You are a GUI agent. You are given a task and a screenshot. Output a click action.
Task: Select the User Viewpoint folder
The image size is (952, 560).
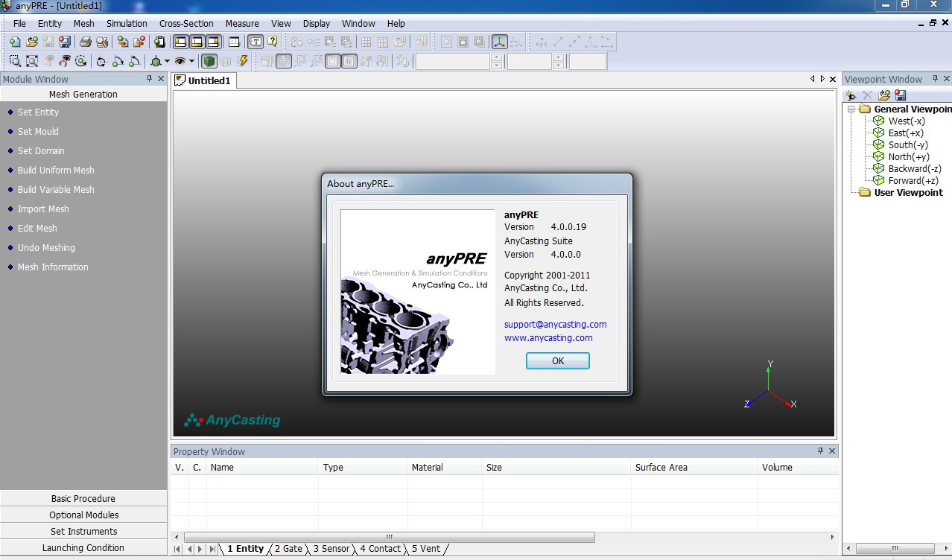click(908, 193)
